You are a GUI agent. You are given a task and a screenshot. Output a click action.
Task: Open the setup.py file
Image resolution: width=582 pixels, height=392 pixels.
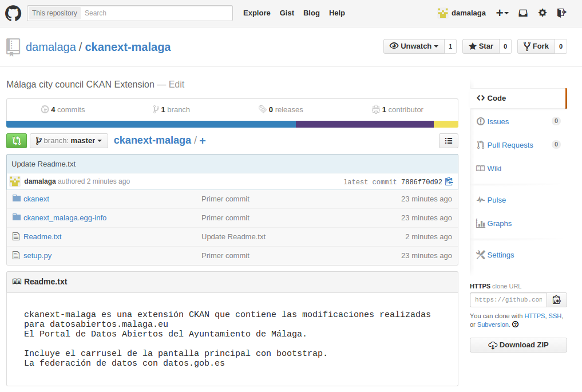point(38,256)
